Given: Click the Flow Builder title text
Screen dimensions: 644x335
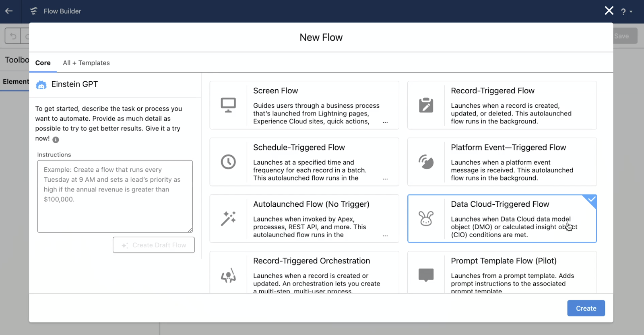Looking at the screenshot, I should (62, 11).
